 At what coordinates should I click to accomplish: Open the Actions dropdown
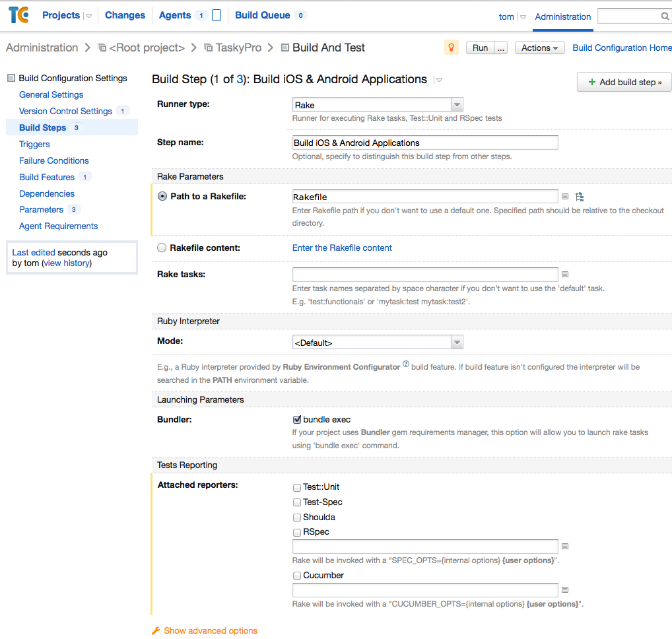(539, 48)
